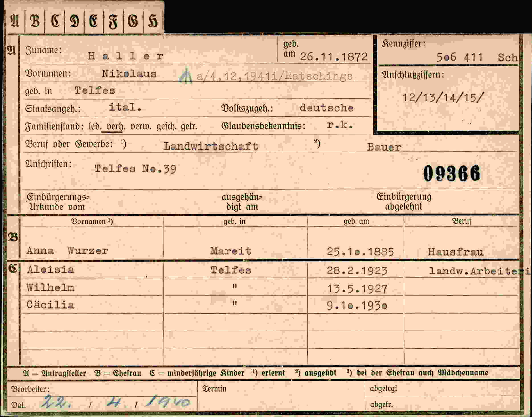Click the 'Beruf oder Gewerbe:' label
532x417 pixels.
tap(69, 144)
